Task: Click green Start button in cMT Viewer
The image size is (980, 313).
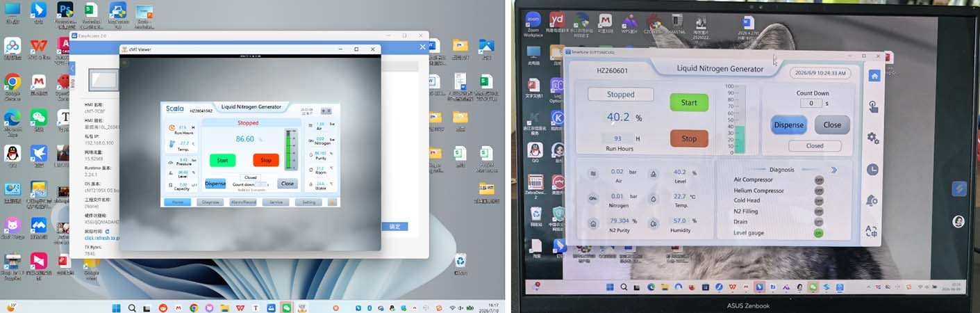Action: [x=222, y=160]
